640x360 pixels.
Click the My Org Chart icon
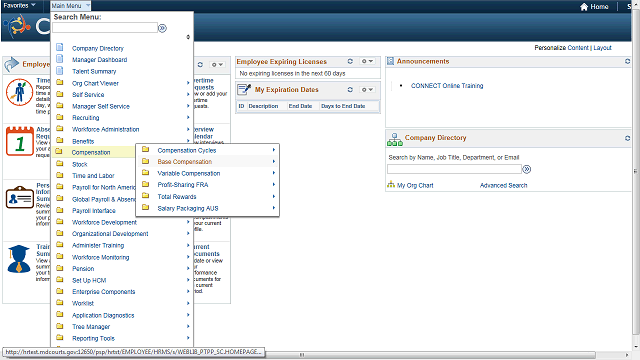[x=391, y=184]
